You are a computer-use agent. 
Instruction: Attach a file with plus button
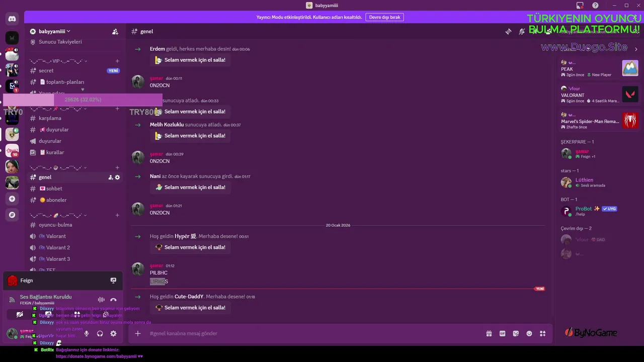(138, 333)
